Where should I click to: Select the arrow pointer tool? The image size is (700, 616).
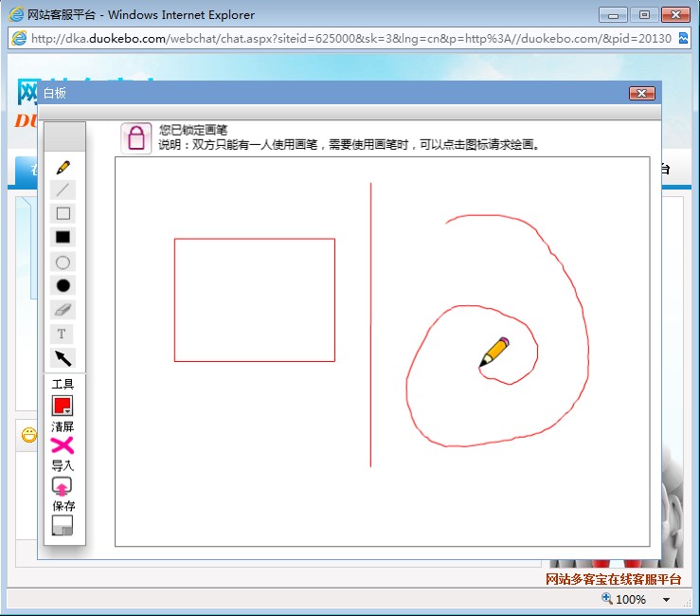(63, 358)
